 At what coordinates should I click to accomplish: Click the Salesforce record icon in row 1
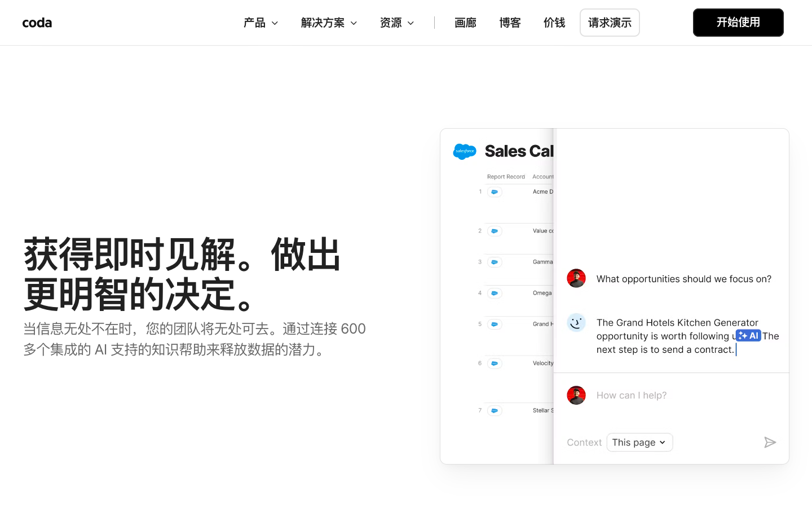click(x=495, y=192)
